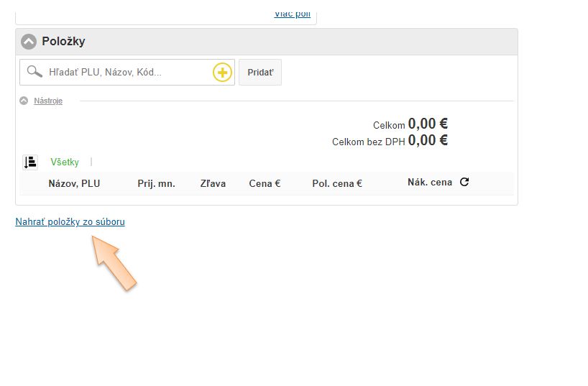Collapse the Položky section chevron icon
588x386 pixels.
[x=29, y=42]
